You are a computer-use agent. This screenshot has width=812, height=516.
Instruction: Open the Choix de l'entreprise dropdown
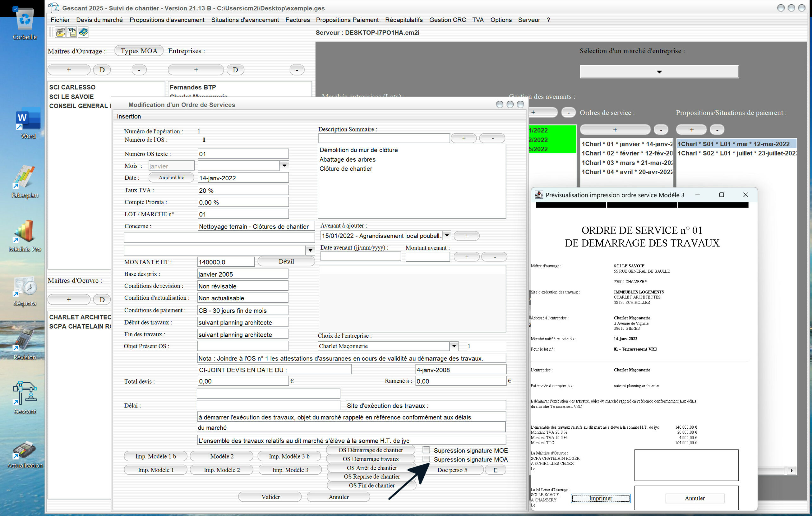(x=454, y=346)
